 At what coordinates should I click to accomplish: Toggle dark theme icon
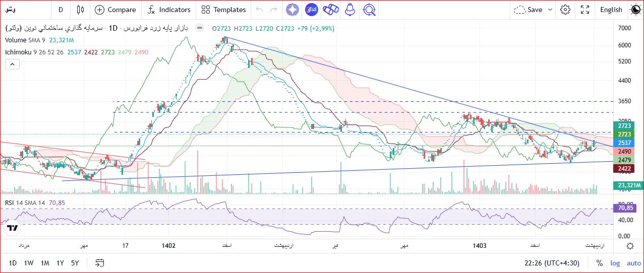(x=635, y=10)
